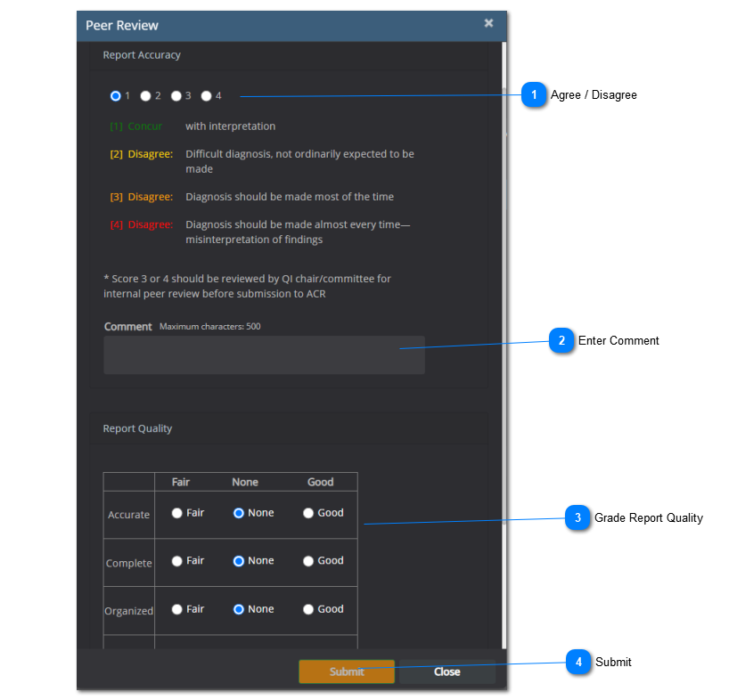Select None for the Complete row

(239, 561)
